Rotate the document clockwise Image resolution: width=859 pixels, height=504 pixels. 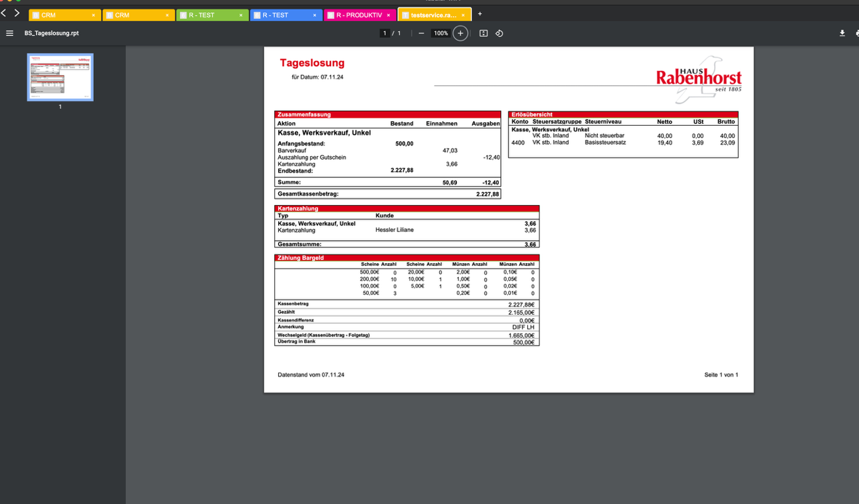[499, 32]
